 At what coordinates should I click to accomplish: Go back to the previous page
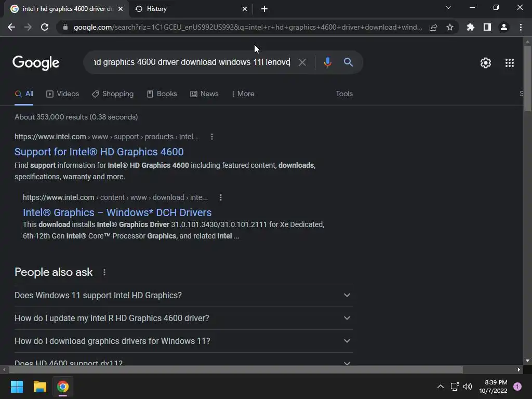(11, 27)
